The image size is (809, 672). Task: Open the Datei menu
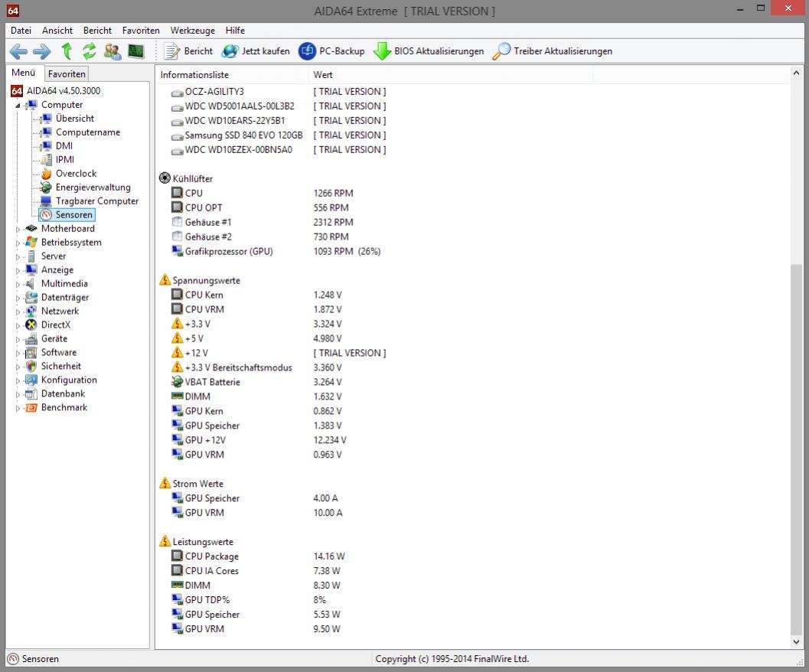[x=21, y=31]
